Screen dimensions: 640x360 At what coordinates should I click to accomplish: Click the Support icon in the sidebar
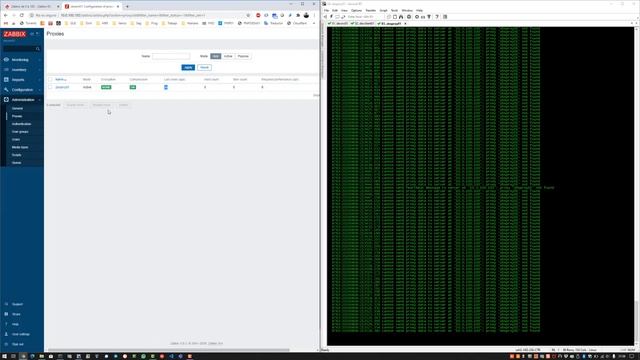(6, 304)
